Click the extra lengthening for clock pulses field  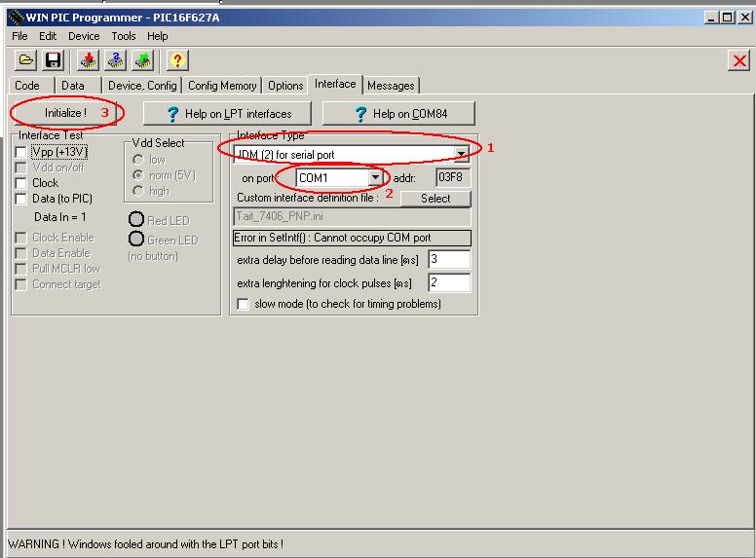coord(449,282)
